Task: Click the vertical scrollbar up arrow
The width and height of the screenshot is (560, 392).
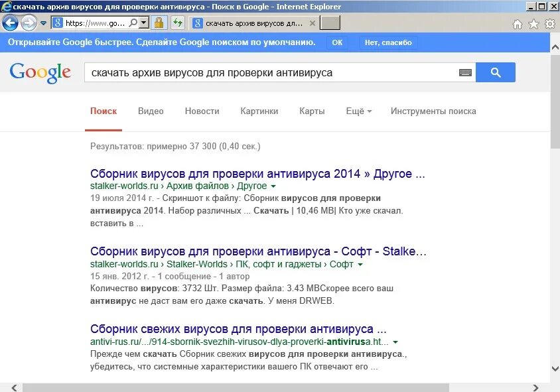Action: click(x=555, y=47)
